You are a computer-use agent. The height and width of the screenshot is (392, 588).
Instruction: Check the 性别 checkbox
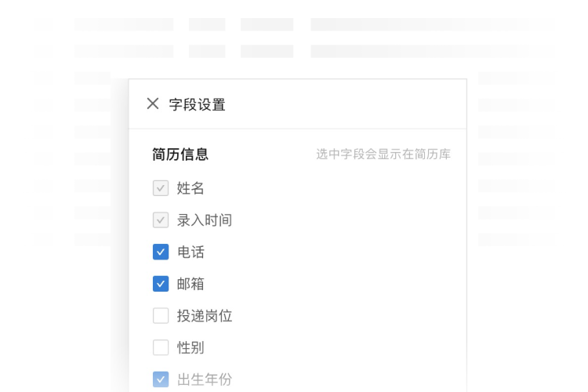point(161,347)
